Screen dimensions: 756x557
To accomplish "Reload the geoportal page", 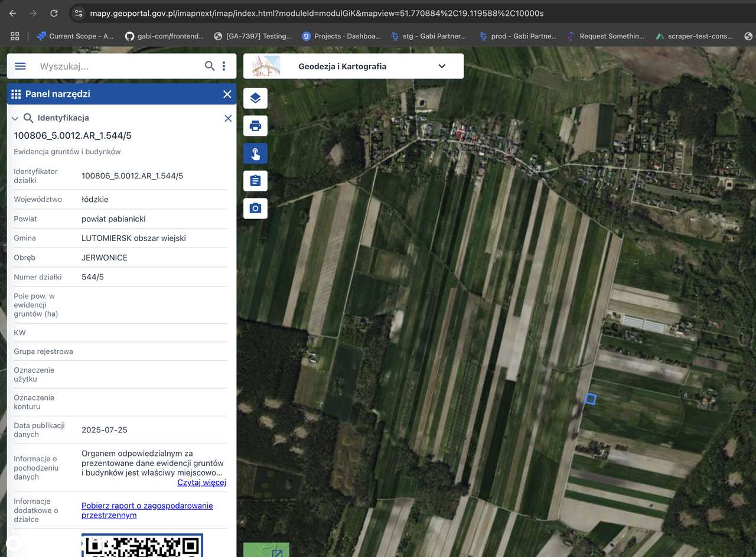I will coord(54,13).
